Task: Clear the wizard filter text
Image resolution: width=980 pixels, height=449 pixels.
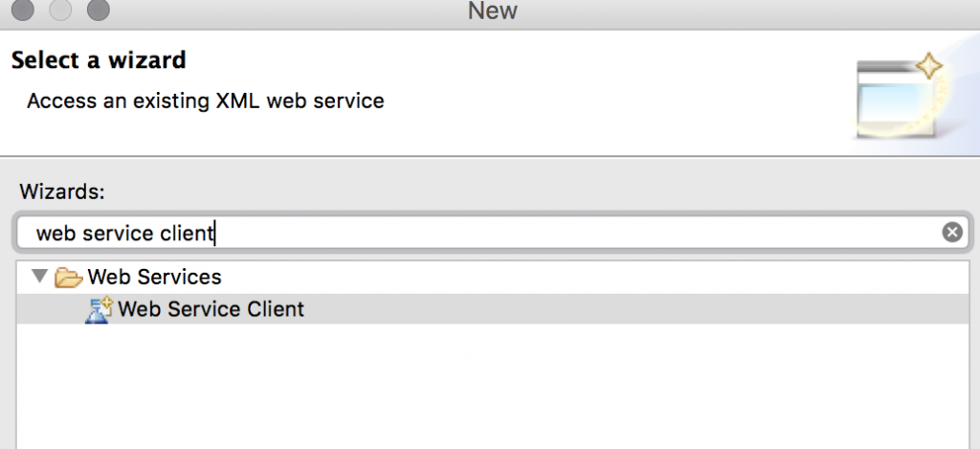Action: 951,232
